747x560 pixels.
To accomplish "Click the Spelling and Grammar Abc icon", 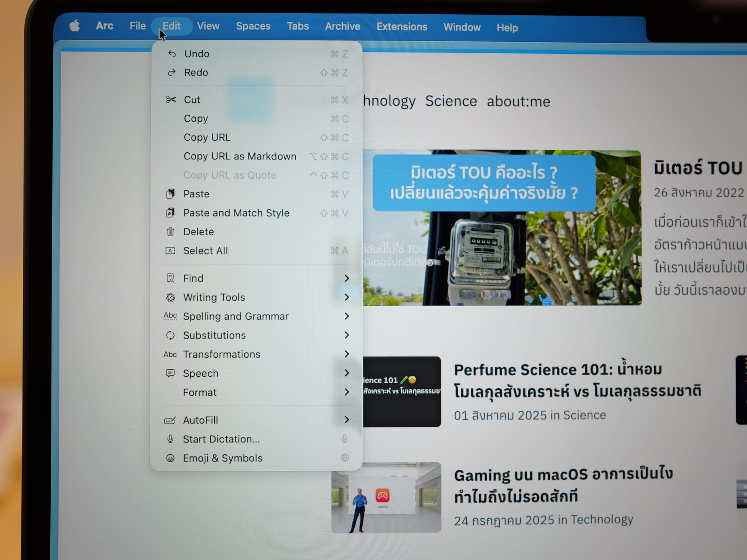I will [x=170, y=316].
